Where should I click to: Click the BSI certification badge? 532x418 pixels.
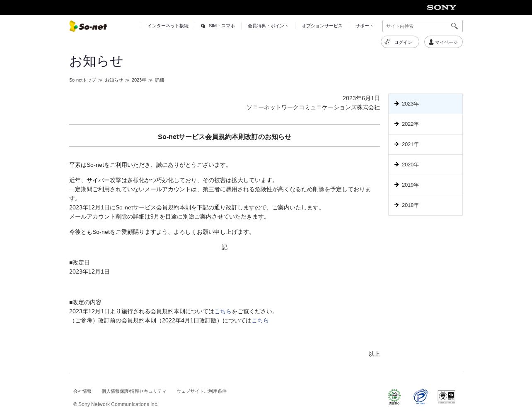[x=446, y=396]
